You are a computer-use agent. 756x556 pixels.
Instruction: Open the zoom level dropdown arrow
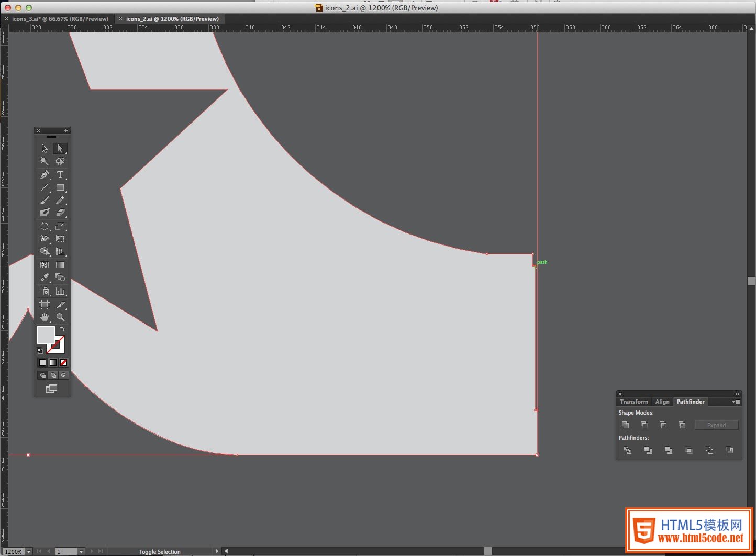pos(28,552)
